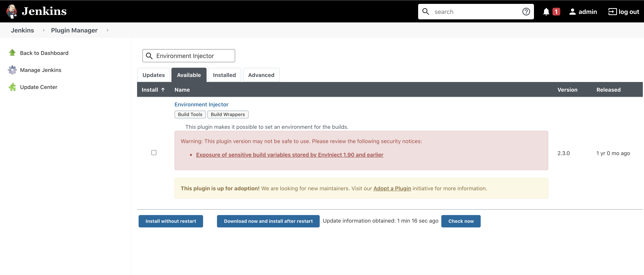Viewport: 644px width, 275px height.
Task: Click the Install sort arrow icon
Action: pyautogui.click(x=163, y=90)
